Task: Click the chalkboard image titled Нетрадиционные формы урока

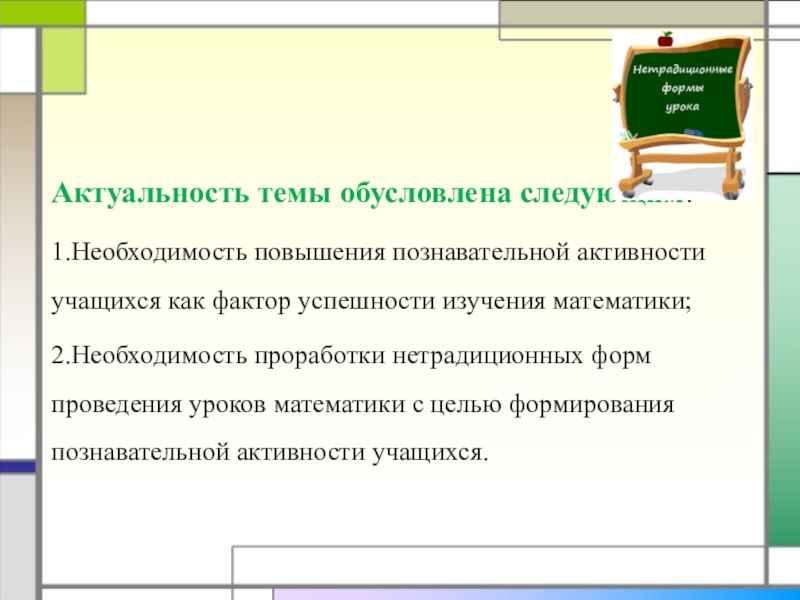Action: pos(683,115)
